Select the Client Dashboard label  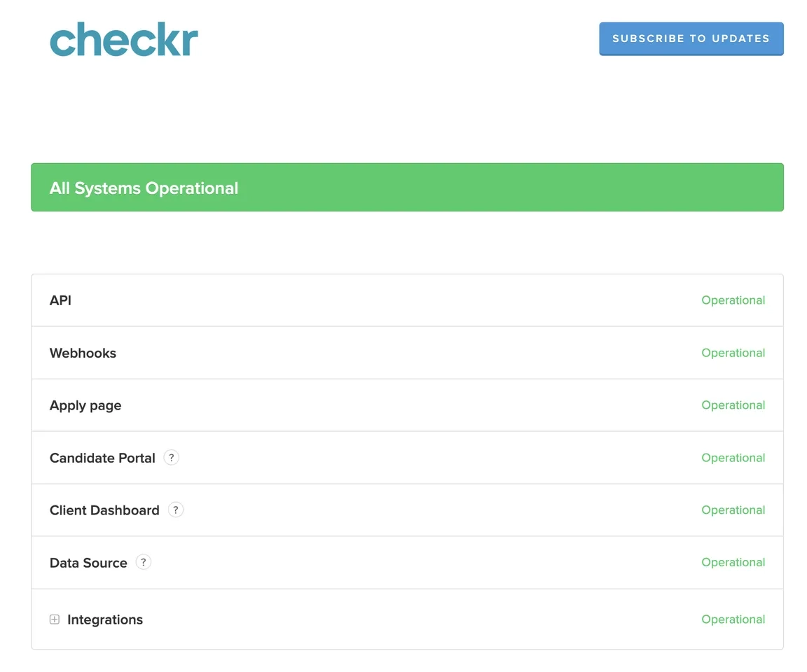point(104,510)
